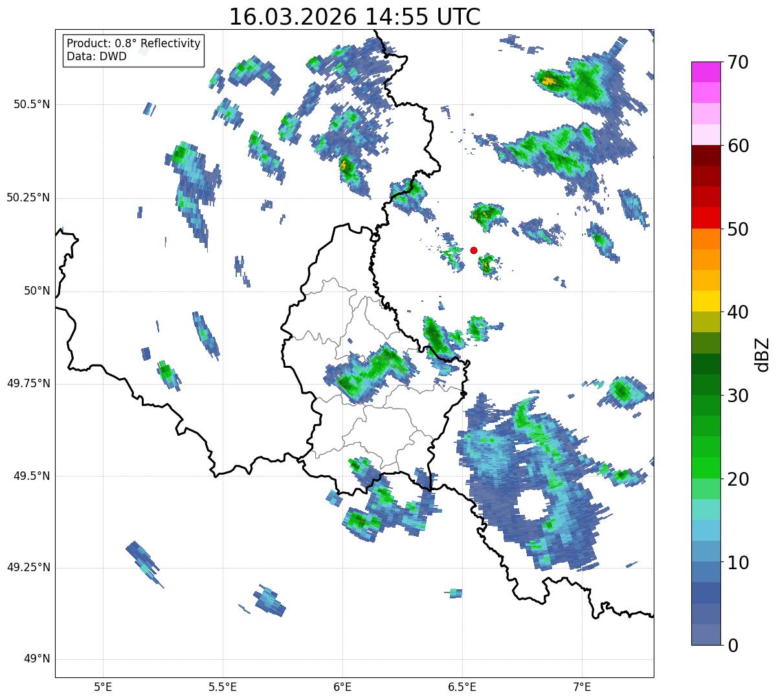
Task: Click the latitude label "50.5°N"
Action: [x=32, y=104]
